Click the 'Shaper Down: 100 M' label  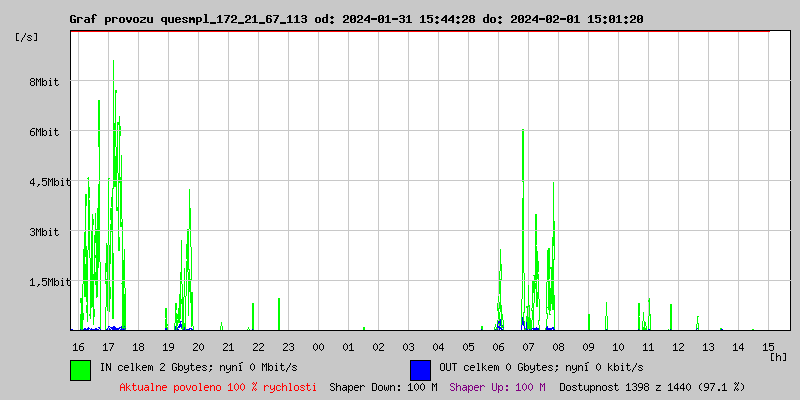click(x=383, y=386)
